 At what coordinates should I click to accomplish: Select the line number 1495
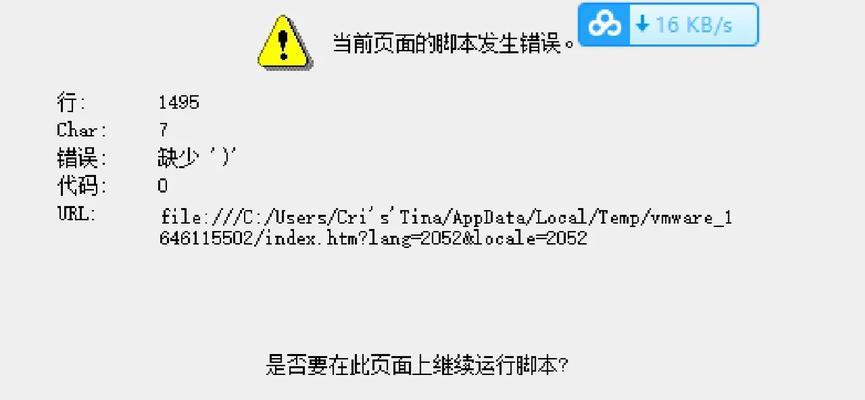click(x=179, y=103)
